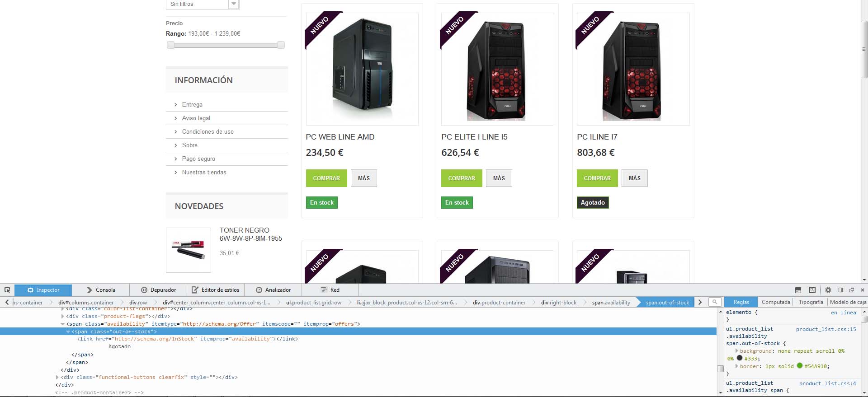The image size is (868, 397).
Task: Switch to the Inspector tab
Action: pyautogui.click(x=43, y=290)
